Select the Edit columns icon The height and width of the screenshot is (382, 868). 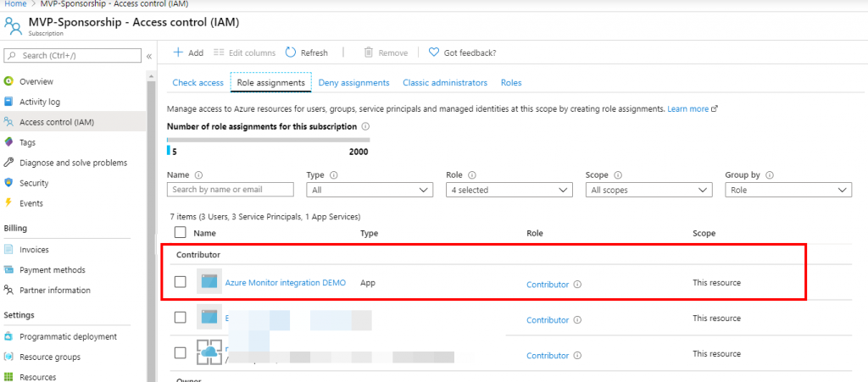218,53
